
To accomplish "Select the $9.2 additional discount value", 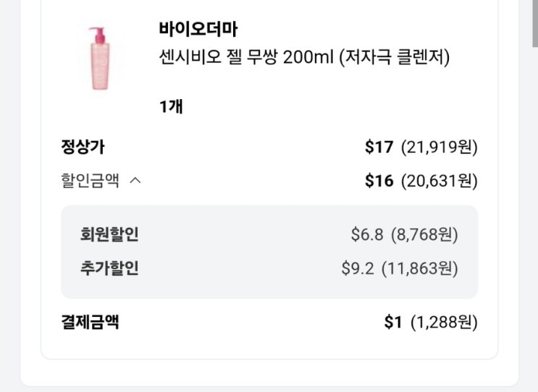I will [358, 268].
